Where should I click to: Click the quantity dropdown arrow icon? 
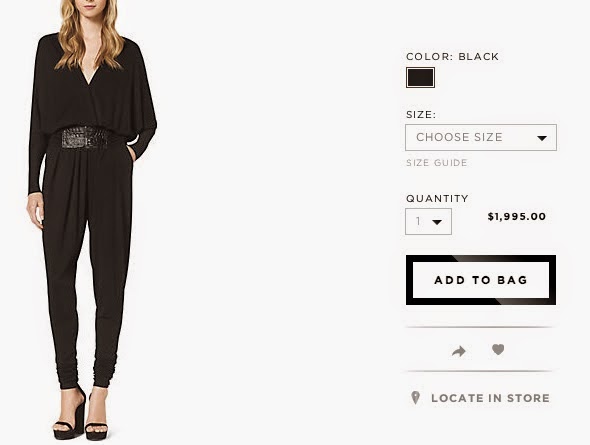point(437,222)
